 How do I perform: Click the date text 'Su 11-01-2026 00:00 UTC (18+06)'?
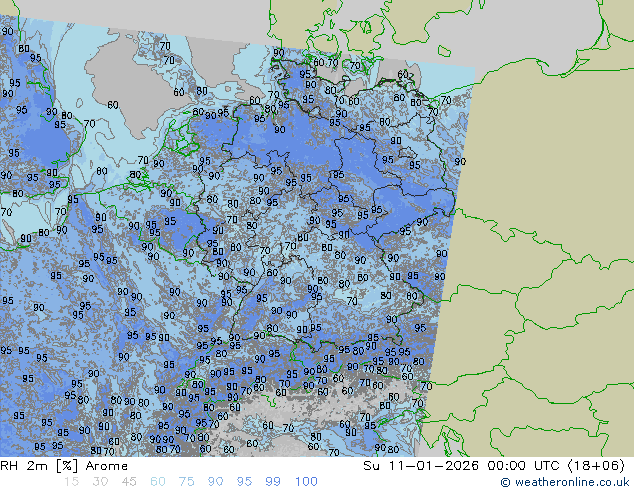(x=494, y=466)
